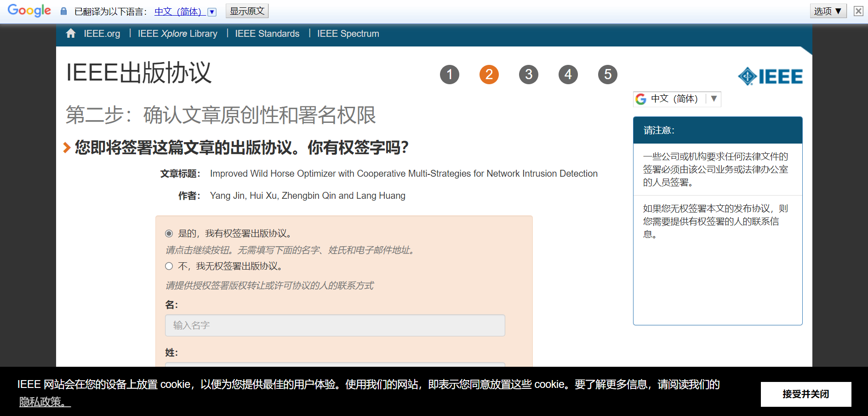Open the translate bar language dropdown arrow
Image resolution: width=868 pixels, height=416 pixels.
212,12
